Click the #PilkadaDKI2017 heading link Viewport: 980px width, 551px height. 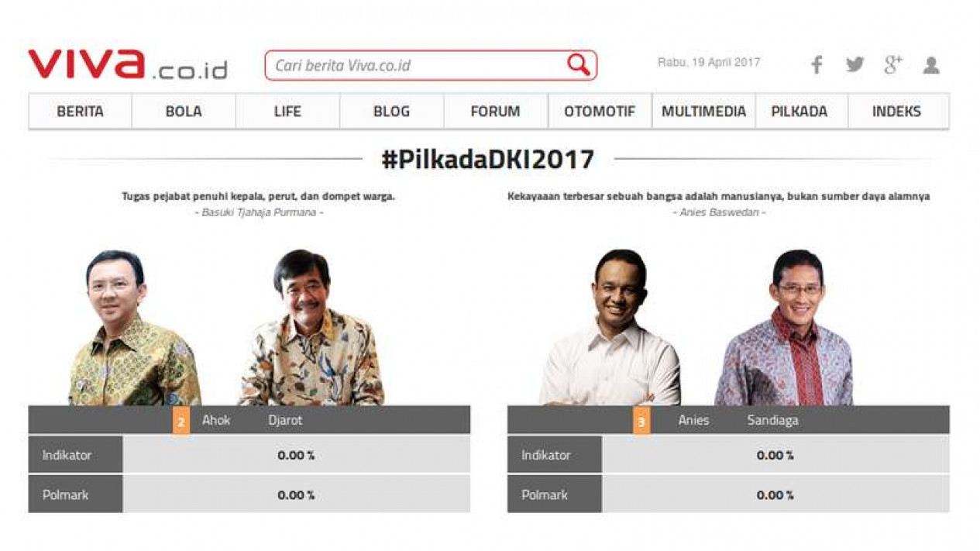click(x=488, y=160)
